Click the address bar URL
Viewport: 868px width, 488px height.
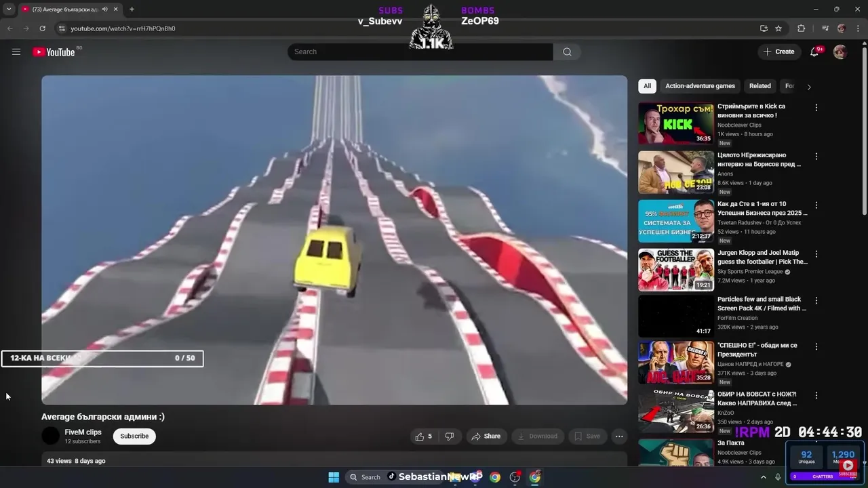[123, 28]
